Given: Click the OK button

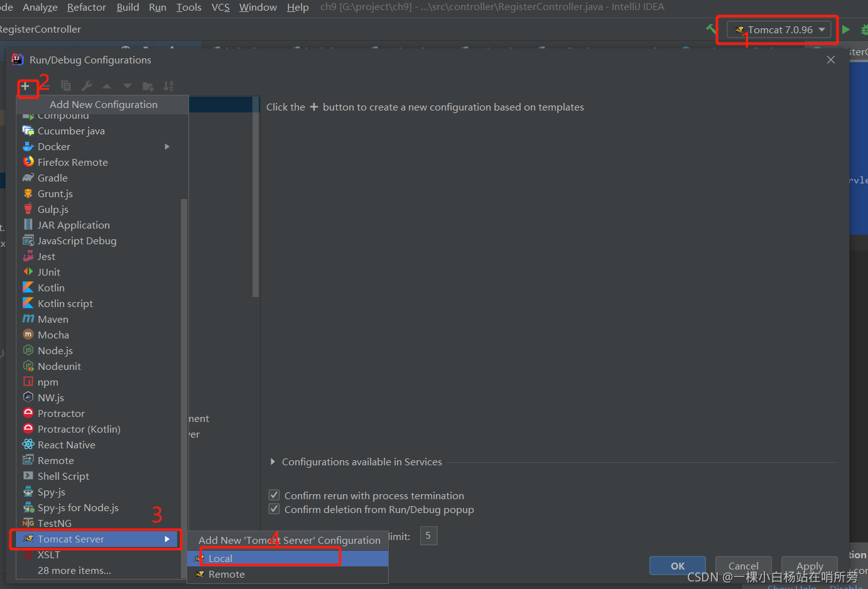Looking at the screenshot, I should 678,566.
